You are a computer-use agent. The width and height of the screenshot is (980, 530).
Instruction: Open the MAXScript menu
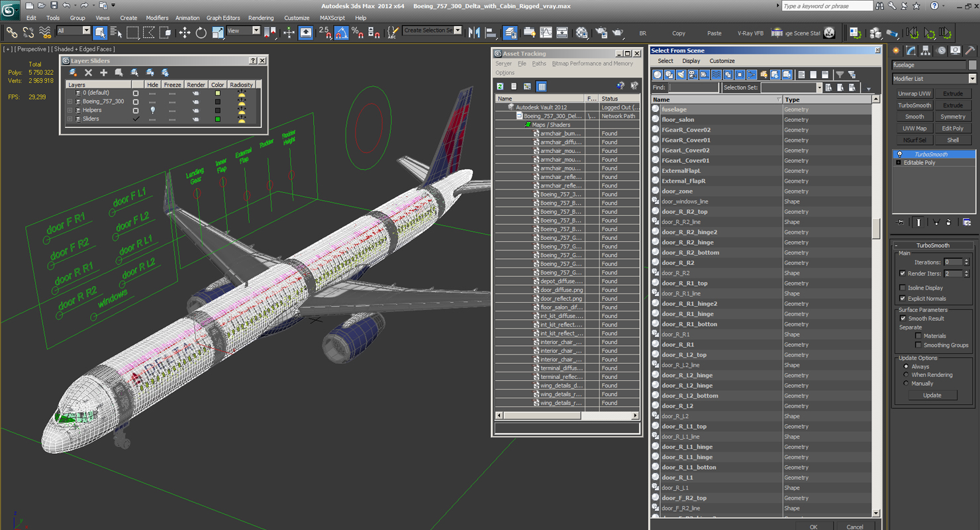pos(332,18)
